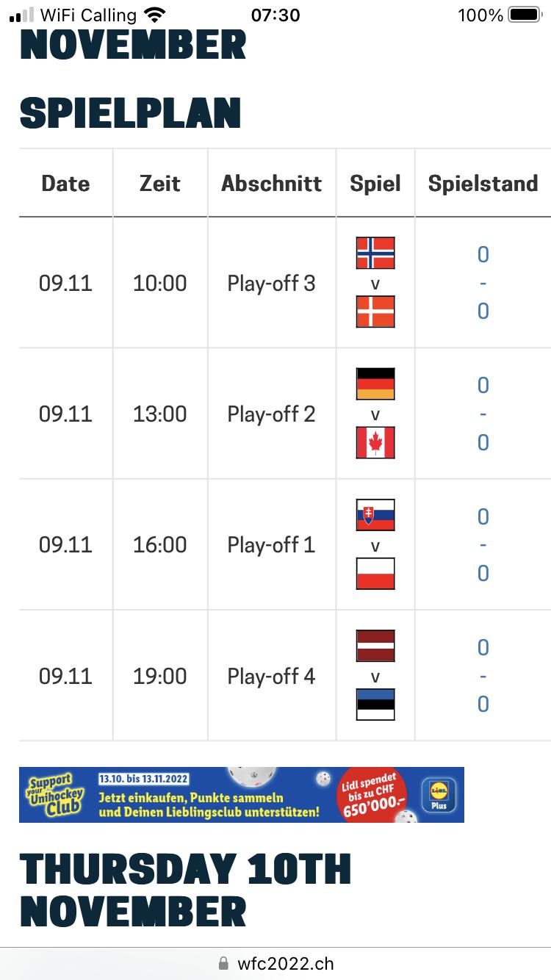Tap the Norway flag icon
The height and width of the screenshot is (980, 551).
coord(375,253)
